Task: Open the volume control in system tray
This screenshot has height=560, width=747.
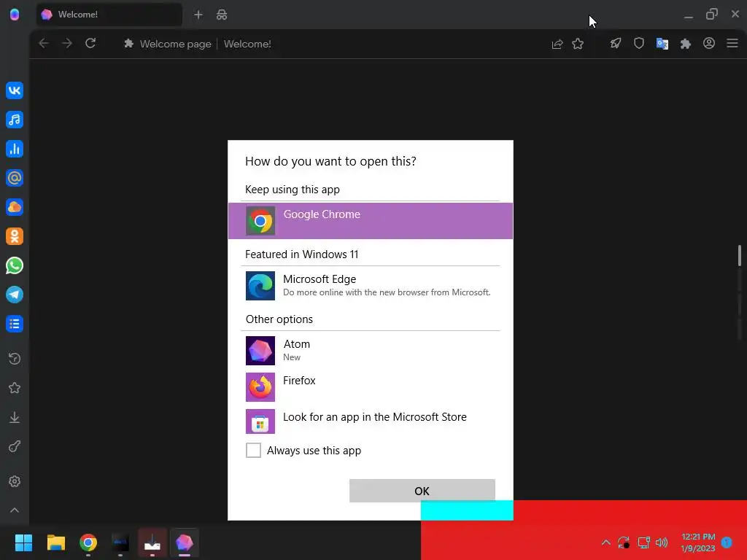Action: (x=662, y=542)
